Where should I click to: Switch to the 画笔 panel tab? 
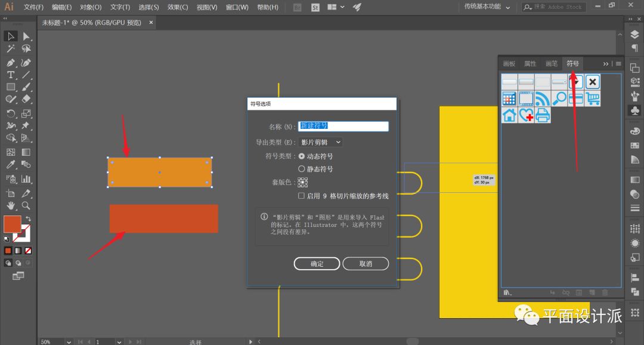coord(552,63)
